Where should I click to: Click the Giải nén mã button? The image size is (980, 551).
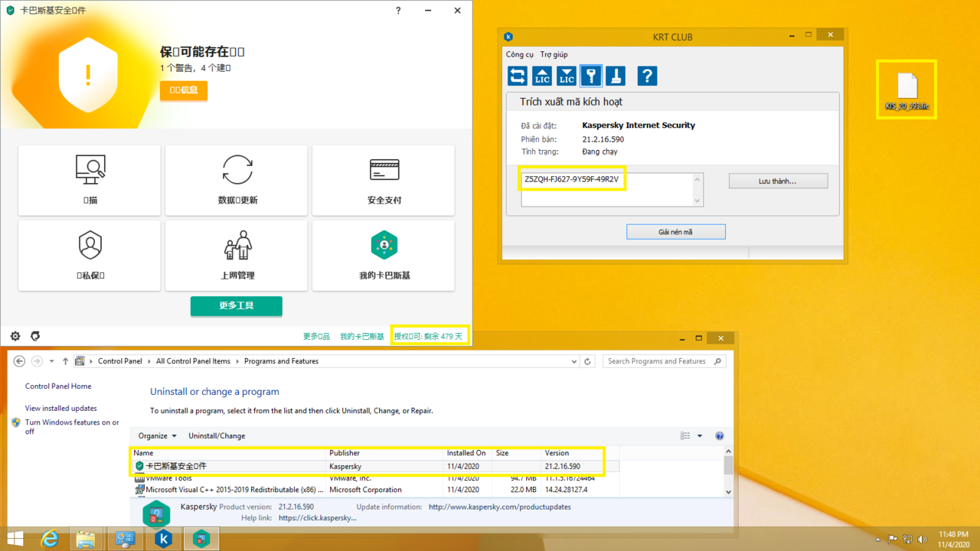[x=675, y=232]
